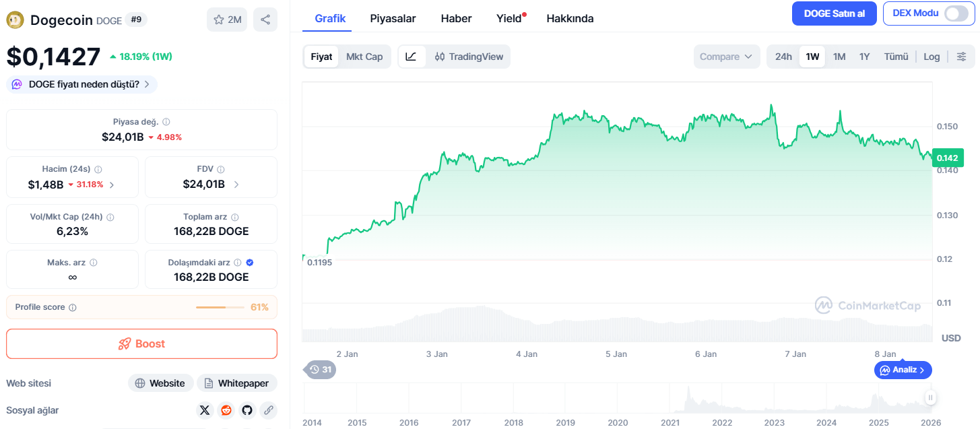Click the Boost button
This screenshot has width=980, height=429.
[x=141, y=343]
